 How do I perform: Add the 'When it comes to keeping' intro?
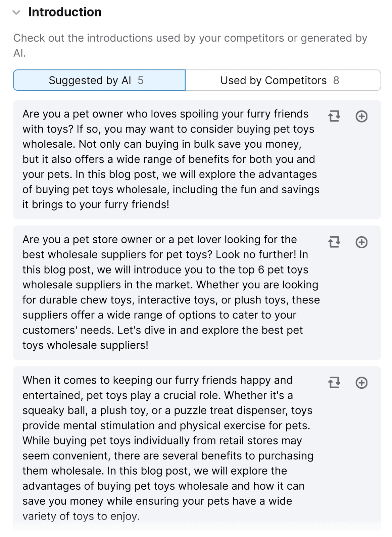point(361,383)
